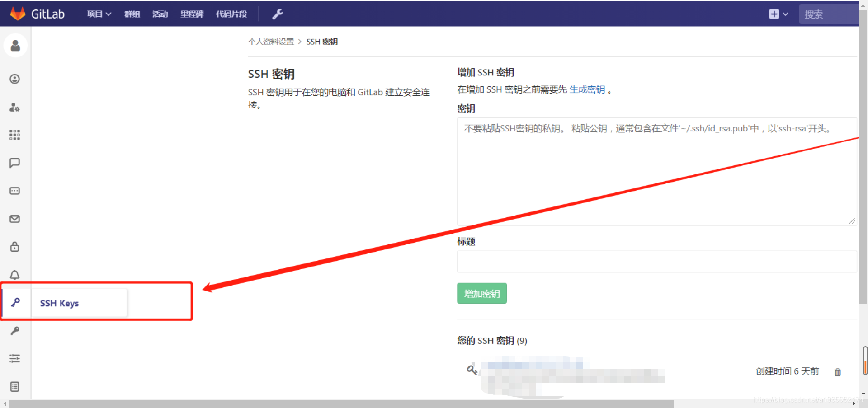Switch to the 活动 section
Viewport: 868px width, 408px height.
coord(160,14)
